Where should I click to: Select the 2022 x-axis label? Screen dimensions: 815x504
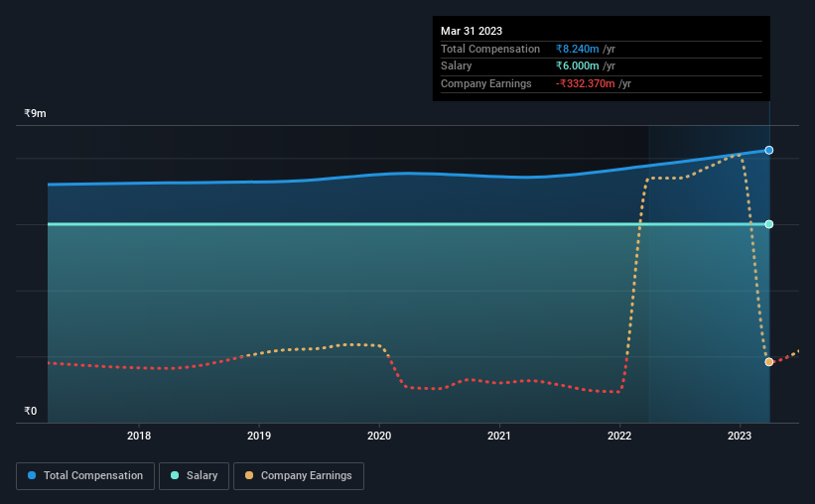pyautogui.click(x=619, y=436)
